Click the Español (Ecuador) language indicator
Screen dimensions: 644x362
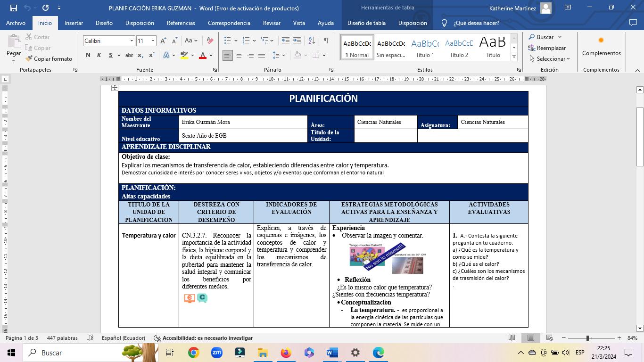tap(124, 338)
